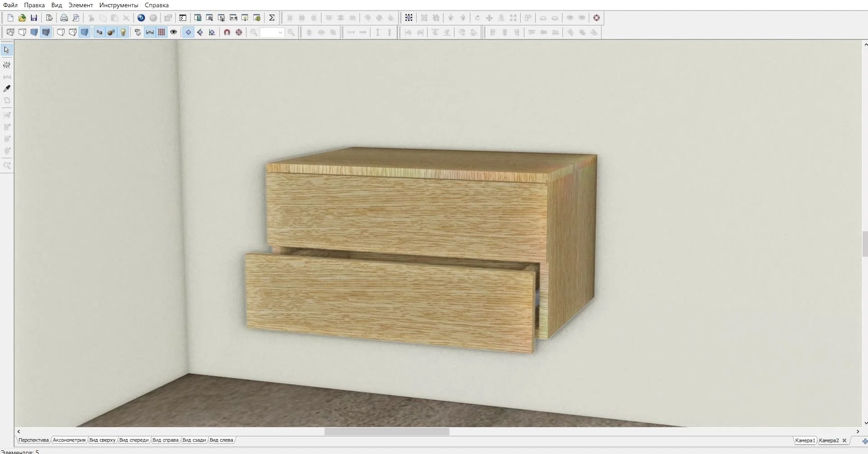The image size is (868, 454).
Task: Open a file with the folder icon
Action: (x=22, y=18)
